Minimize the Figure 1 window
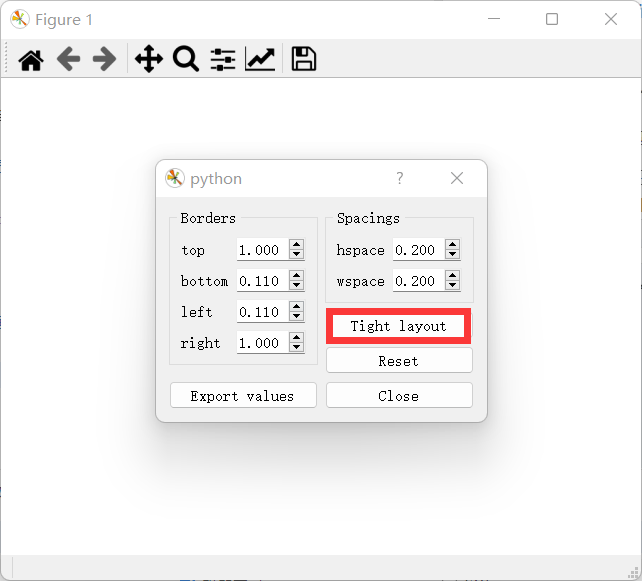Screen dimensions: 642x581 click(494, 19)
